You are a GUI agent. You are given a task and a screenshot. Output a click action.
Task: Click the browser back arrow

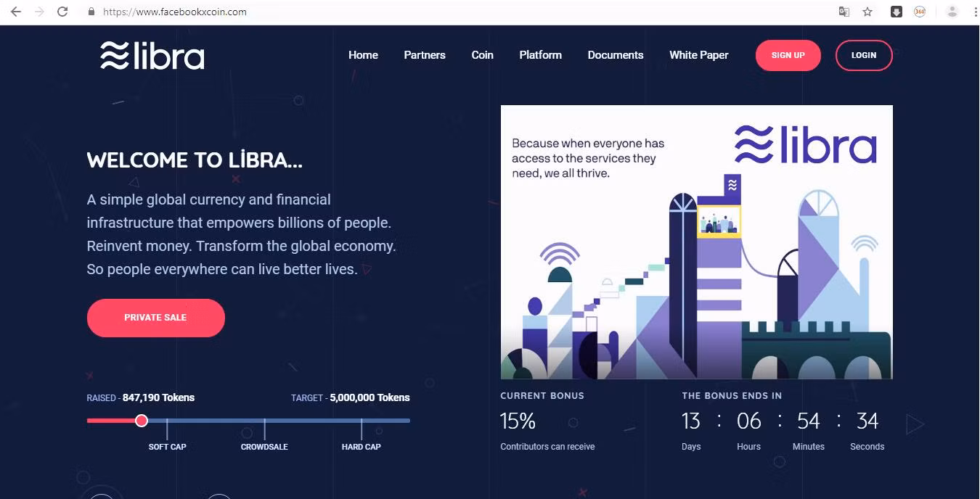pos(15,12)
